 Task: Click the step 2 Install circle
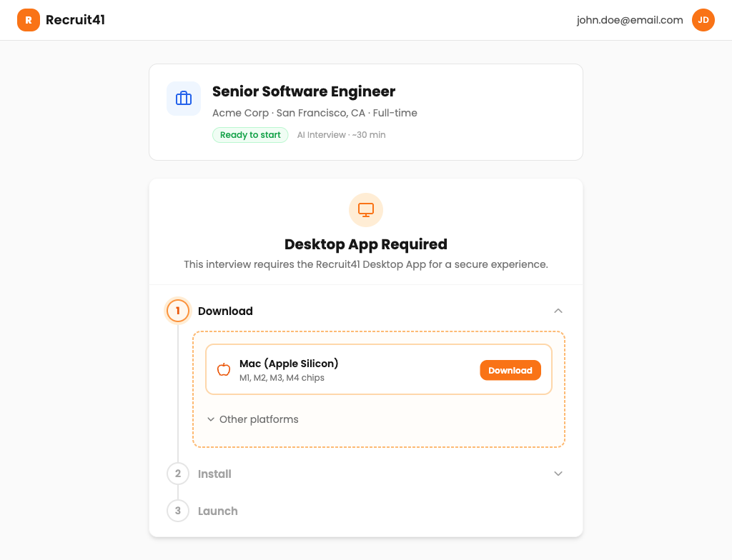pyautogui.click(x=177, y=474)
